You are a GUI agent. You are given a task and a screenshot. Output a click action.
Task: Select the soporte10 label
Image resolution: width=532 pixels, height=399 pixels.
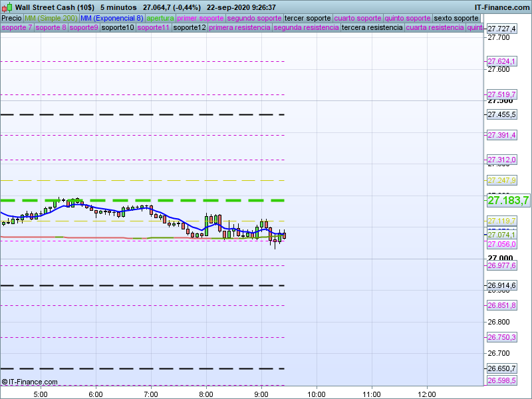118,27
